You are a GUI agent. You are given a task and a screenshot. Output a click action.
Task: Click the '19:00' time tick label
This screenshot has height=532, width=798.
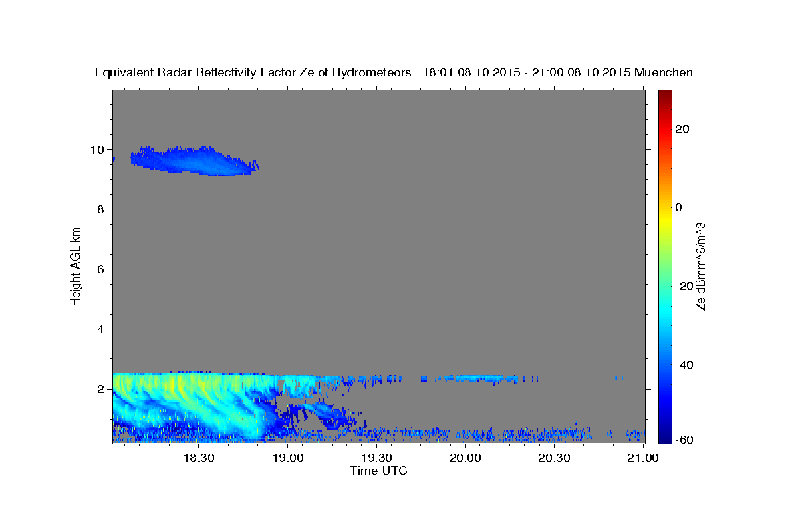pos(288,458)
